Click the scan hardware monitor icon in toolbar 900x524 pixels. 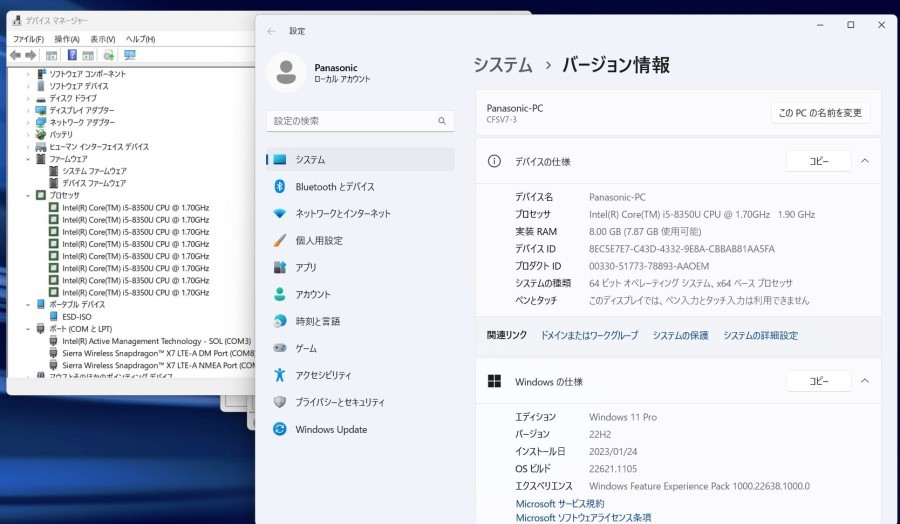130,55
